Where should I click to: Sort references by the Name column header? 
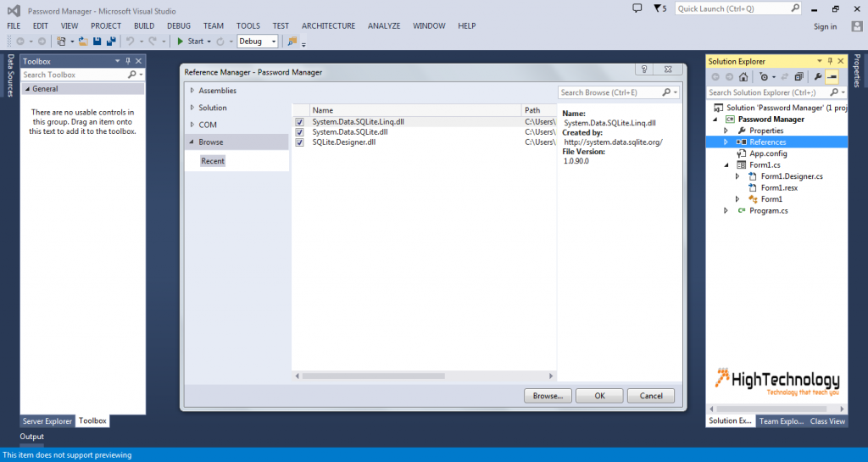[x=415, y=110]
